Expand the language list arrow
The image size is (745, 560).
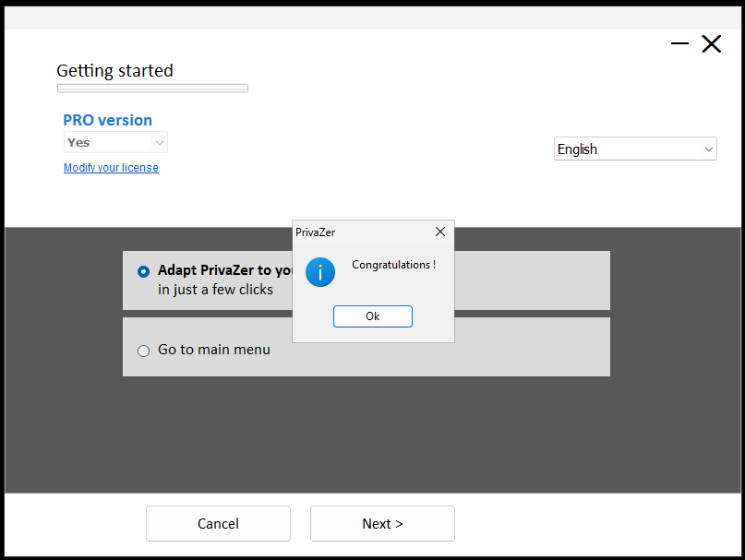[x=708, y=149]
